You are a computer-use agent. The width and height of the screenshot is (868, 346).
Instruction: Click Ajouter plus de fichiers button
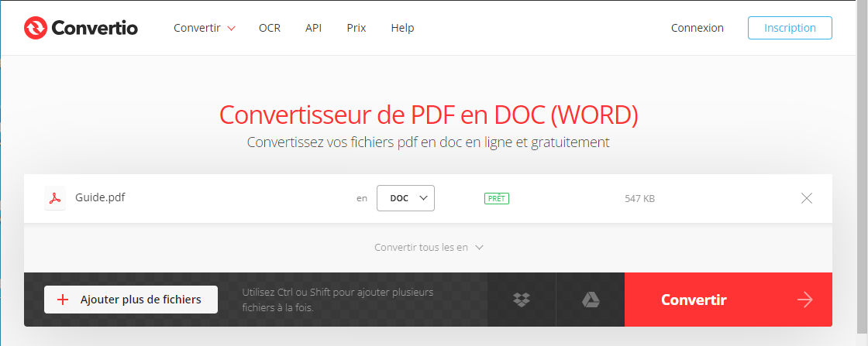(x=131, y=300)
